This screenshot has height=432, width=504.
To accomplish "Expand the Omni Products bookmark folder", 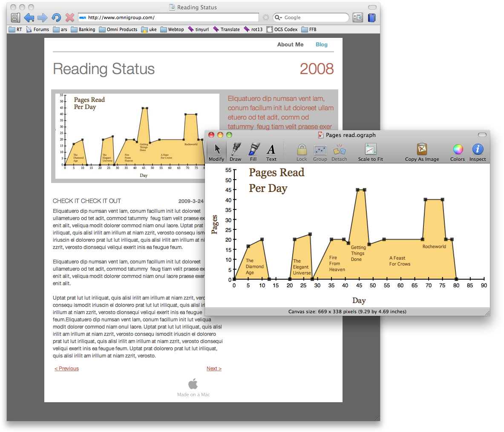I will (118, 29).
